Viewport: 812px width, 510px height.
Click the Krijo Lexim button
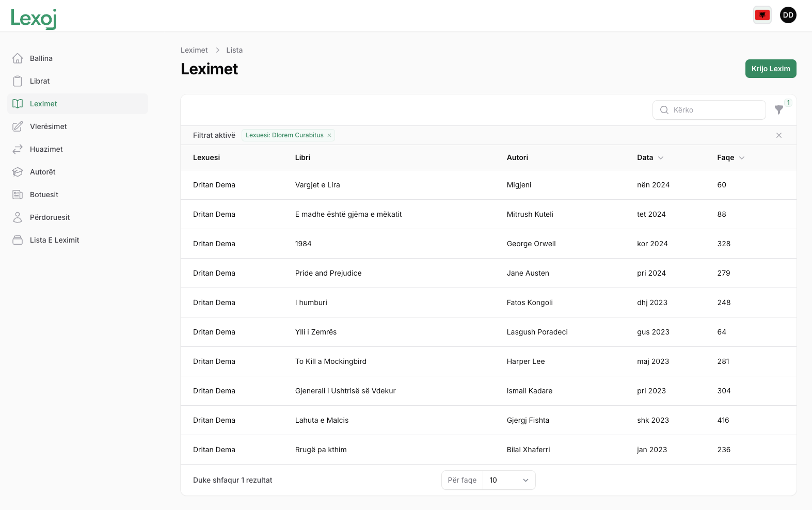click(x=770, y=69)
